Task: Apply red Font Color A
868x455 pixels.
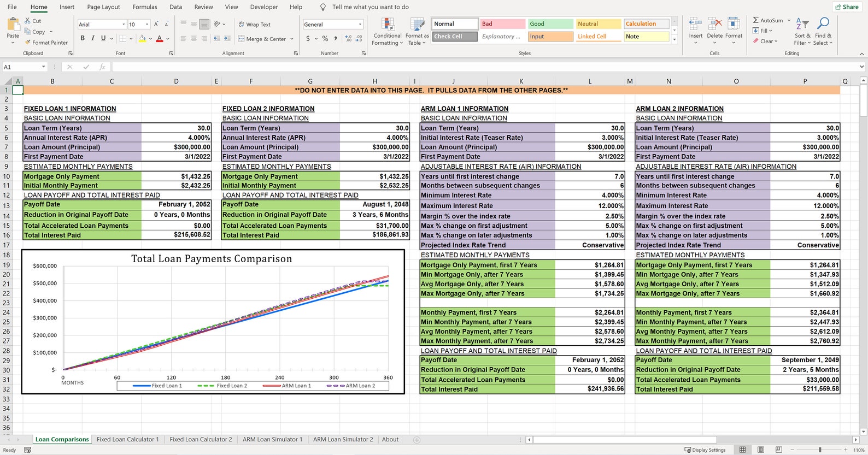Action: 160,38
